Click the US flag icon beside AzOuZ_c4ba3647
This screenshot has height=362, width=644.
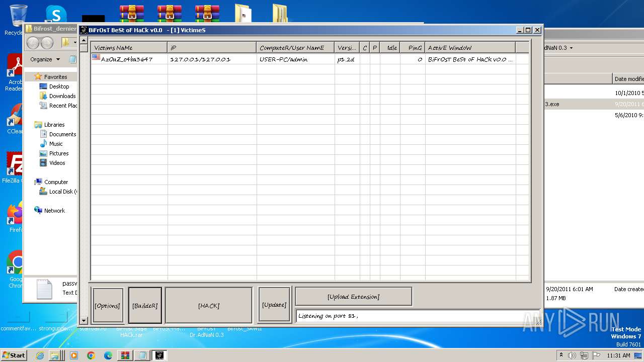click(x=96, y=58)
